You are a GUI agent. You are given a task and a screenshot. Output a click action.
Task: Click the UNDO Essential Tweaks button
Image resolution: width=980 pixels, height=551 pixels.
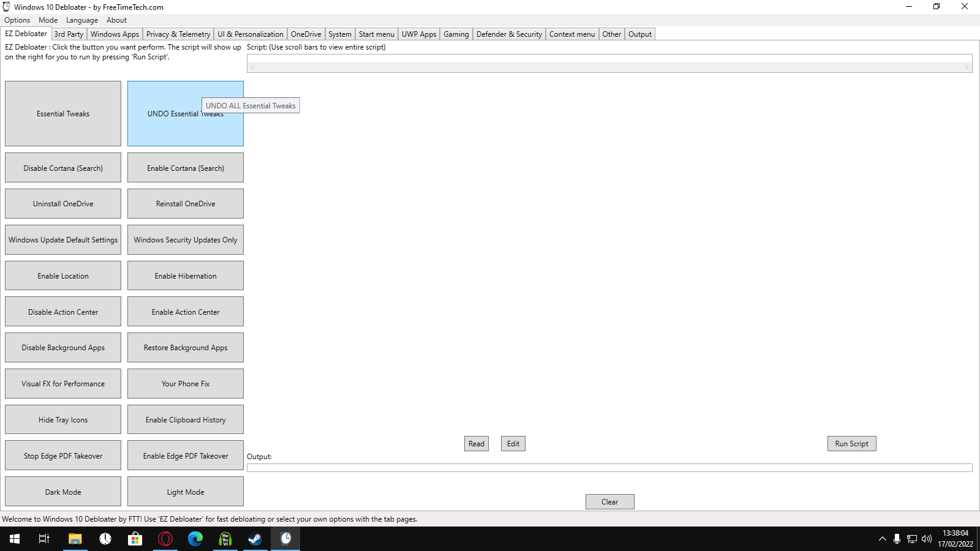click(x=186, y=114)
